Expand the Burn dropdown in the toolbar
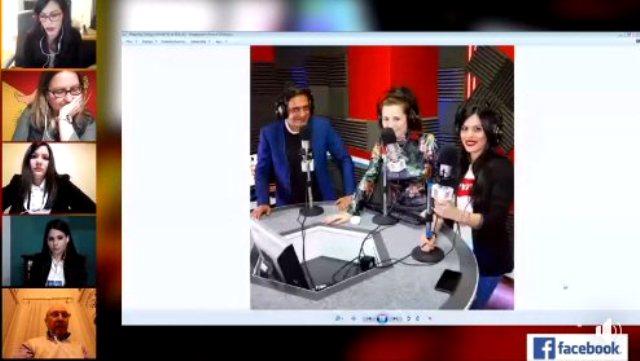 pyautogui.click(x=200, y=42)
